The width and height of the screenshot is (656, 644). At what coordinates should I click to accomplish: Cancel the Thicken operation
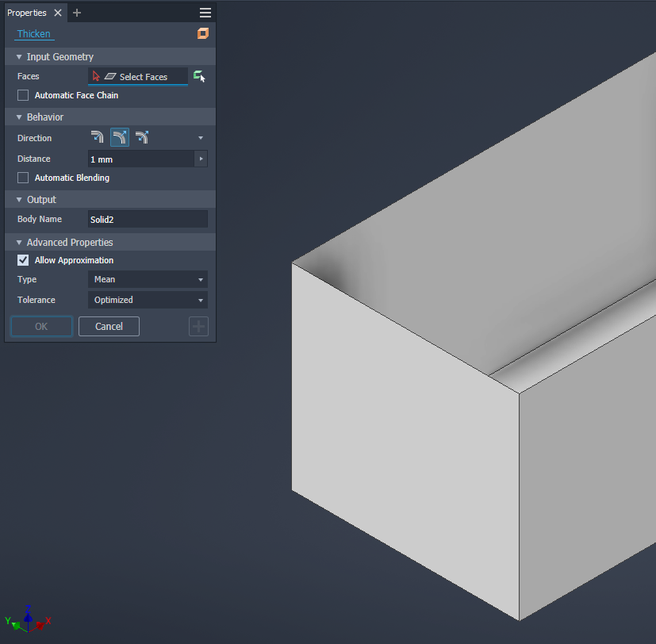109,326
